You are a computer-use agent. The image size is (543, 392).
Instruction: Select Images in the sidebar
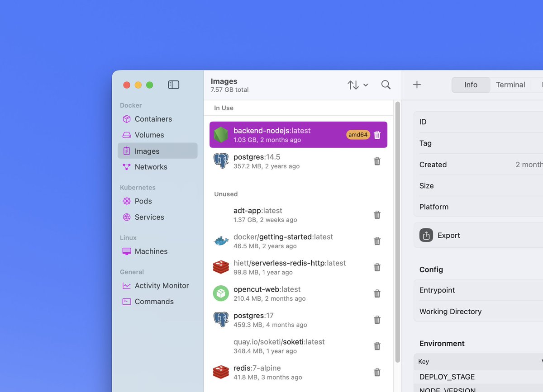point(157,151)
